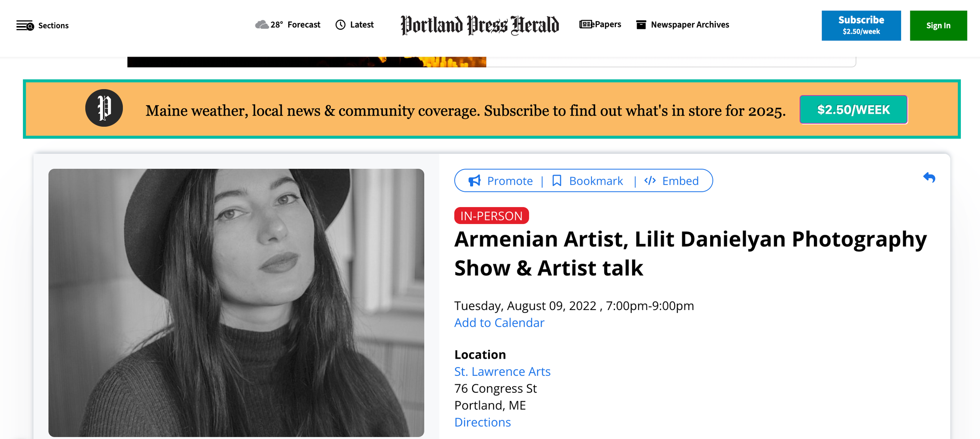Image resolution: width=980 pixels, height=439 pixels.
Task: Expand the Sections navigation
Action: pos(53,25)
